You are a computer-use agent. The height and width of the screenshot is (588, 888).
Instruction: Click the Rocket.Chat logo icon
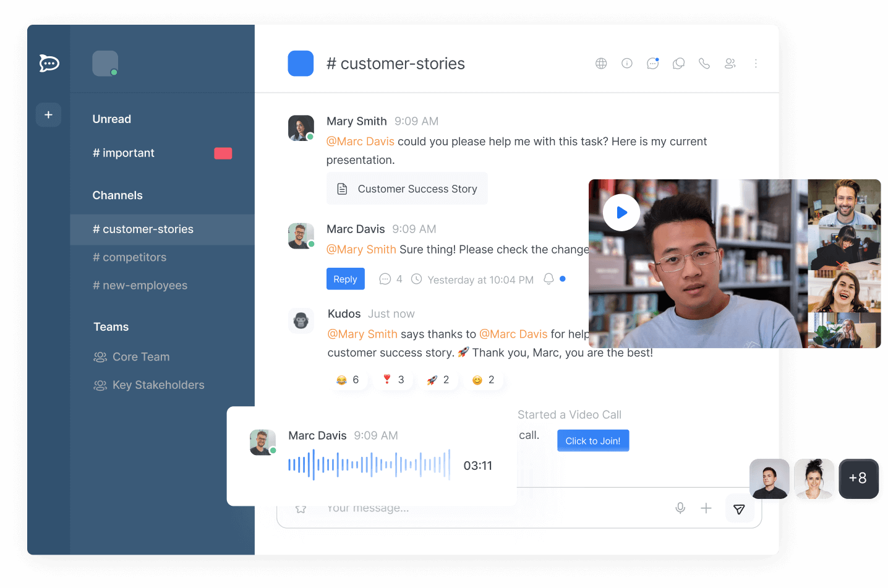click(49, 63)
